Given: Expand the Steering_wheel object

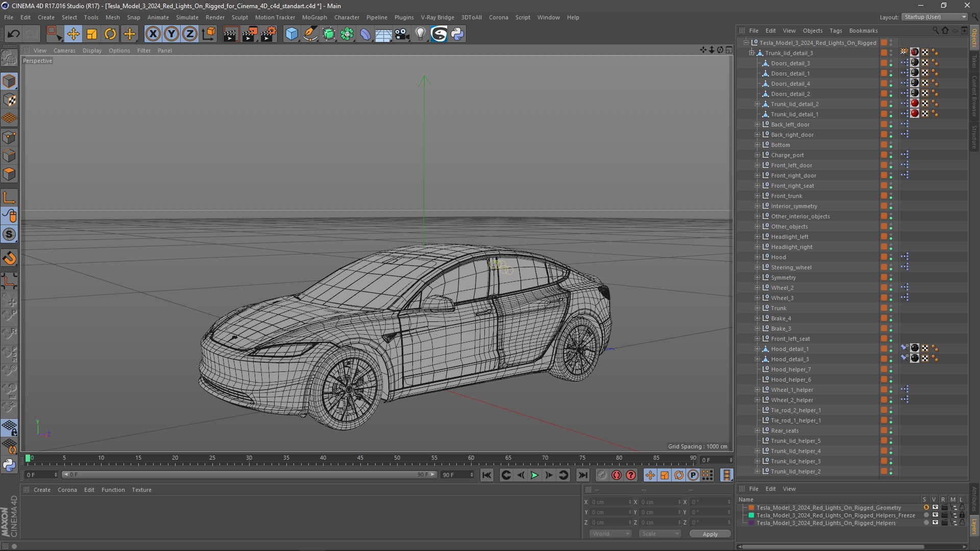Looking at the screenshot, I should tap(757, 267).
